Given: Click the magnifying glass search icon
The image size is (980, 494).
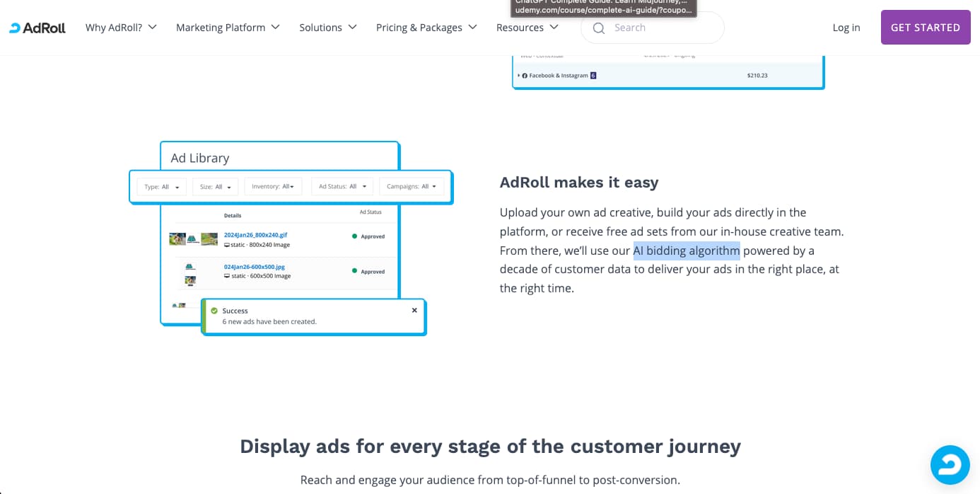Looking at the screenshot, I should click(x=599, y=28).
